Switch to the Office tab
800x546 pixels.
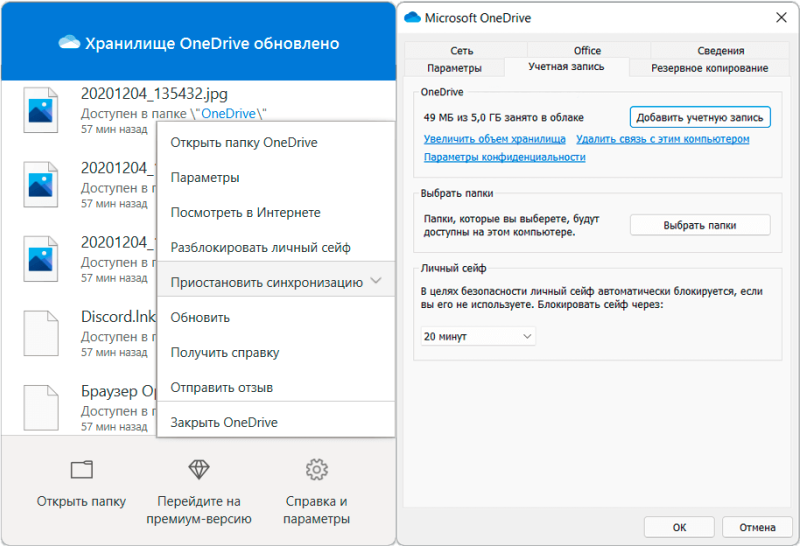coord(587,51)
